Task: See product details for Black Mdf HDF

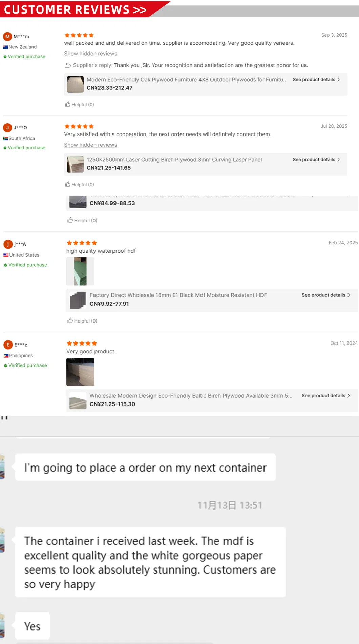Action: point(325,295)
